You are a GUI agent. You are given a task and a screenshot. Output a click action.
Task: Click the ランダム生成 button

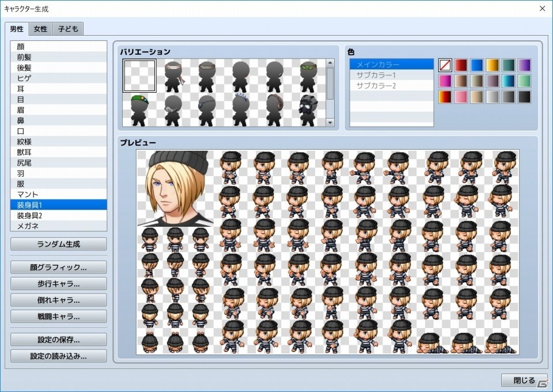pyautogui.click(x=59, y=244)
